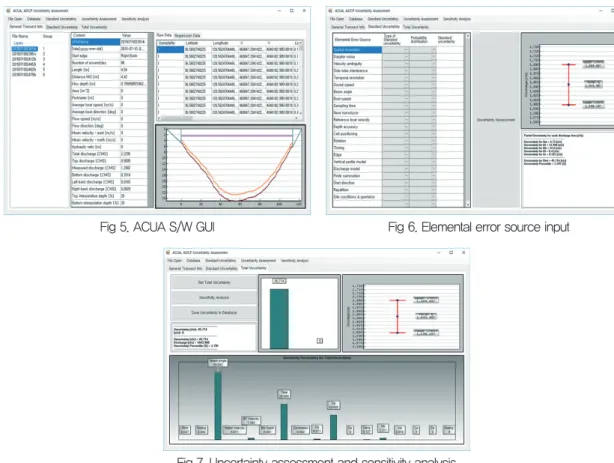Switch to Total Uncertainty tab in Fig 5 window
The width and height of the screenshot is (614, 463).
(94, 27)
